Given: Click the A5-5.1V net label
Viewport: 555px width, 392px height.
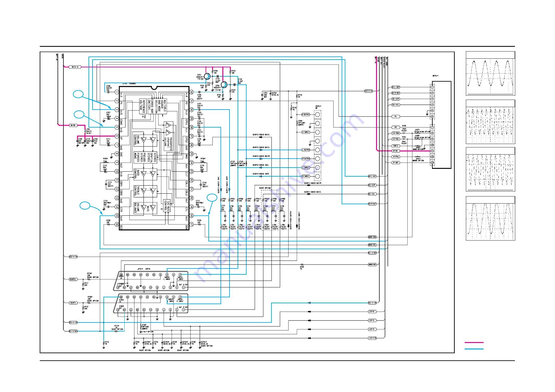Looking at the screenshot, I should pos(75,67).
